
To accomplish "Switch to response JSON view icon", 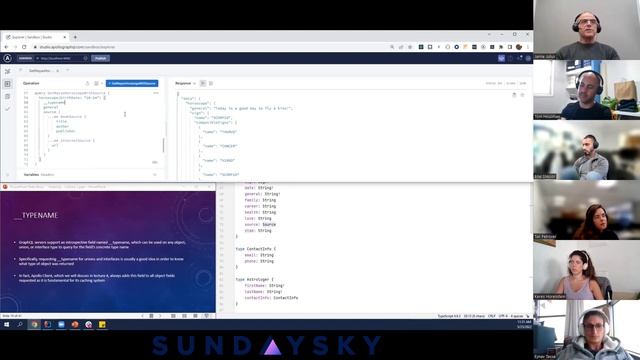I will pyautogui.click(x=203, y=83).
